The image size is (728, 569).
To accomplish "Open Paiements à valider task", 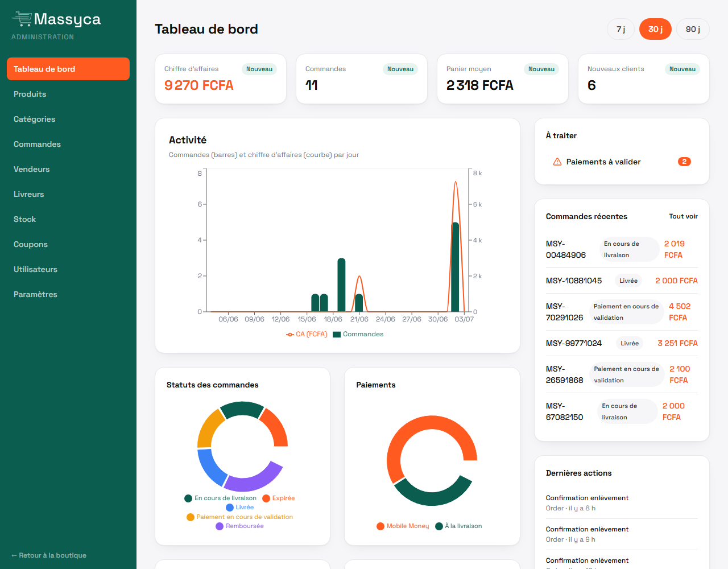I will click(622, 162).
